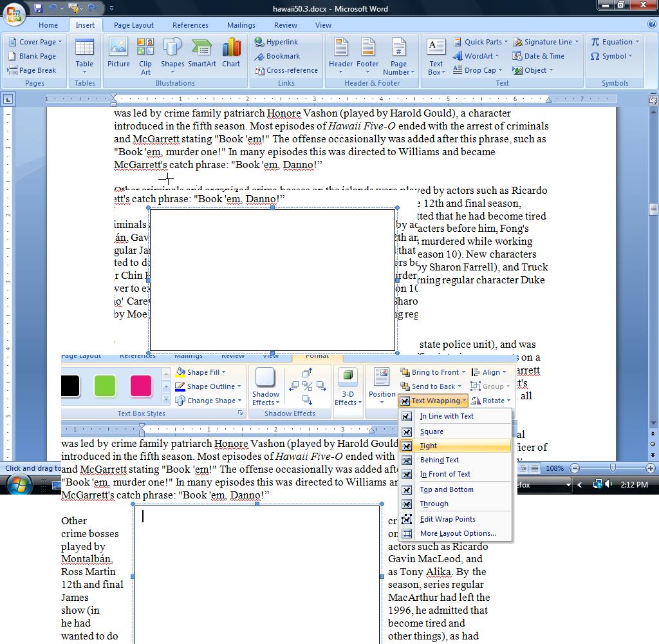Open the Page Number dropdown
659x644 pixels.
(x=398, y=57)
